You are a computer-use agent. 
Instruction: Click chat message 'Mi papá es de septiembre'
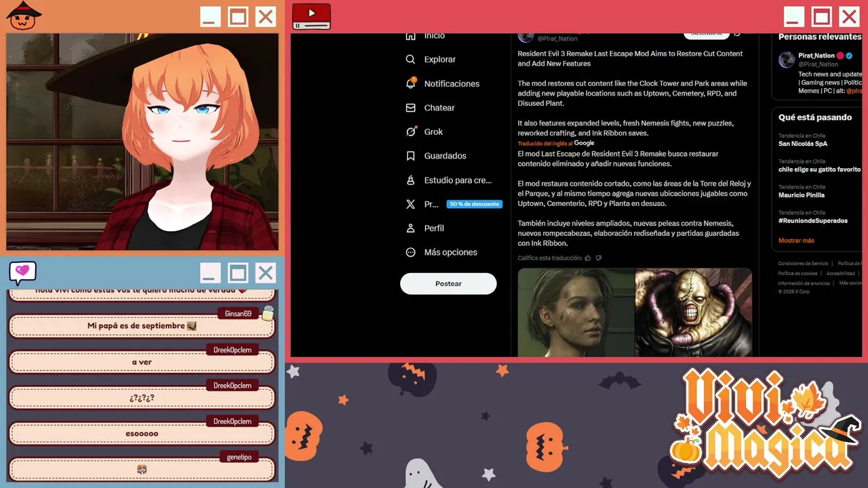(142, 326)
